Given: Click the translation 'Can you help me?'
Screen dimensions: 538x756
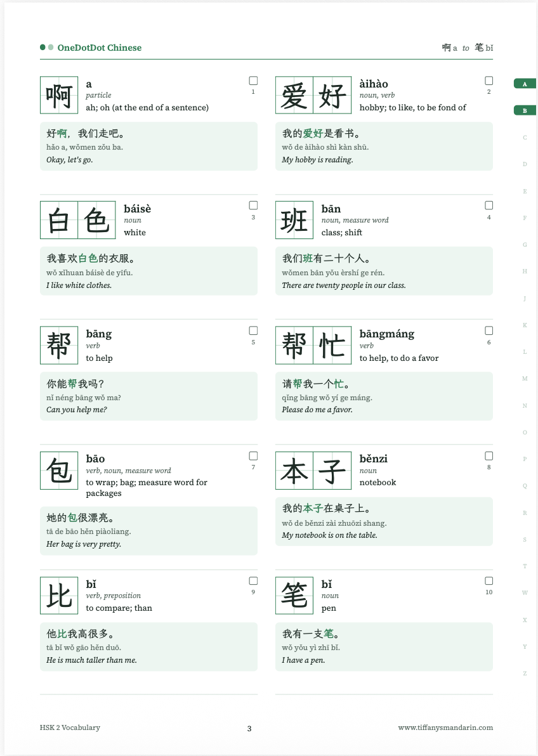Looking at the screenshot, I should [x=77, y=410].
